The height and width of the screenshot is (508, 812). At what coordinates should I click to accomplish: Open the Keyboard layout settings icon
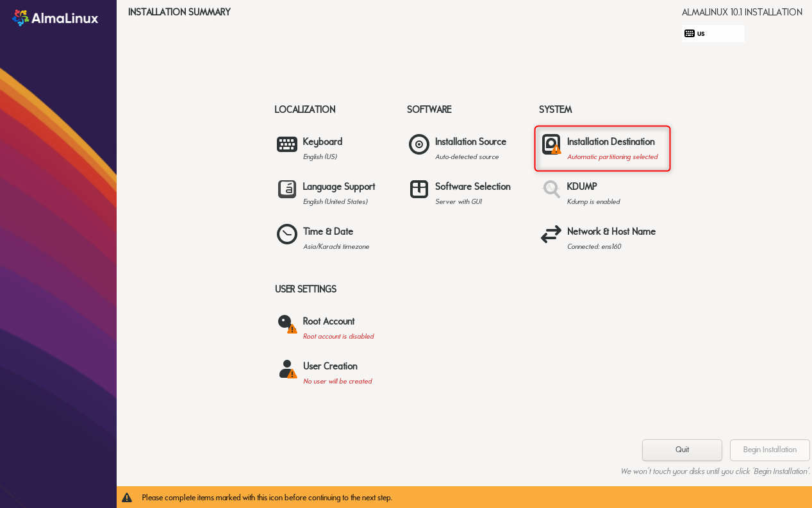point(286,144)
